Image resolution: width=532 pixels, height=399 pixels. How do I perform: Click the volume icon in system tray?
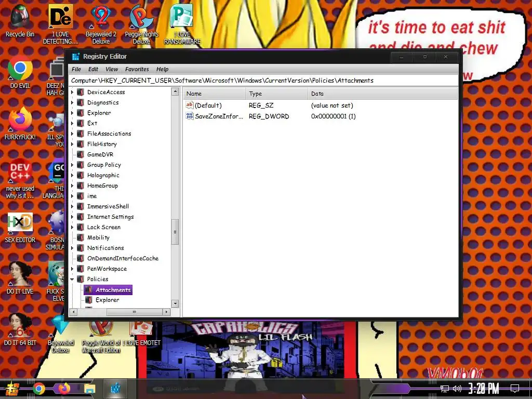(457, 389)
